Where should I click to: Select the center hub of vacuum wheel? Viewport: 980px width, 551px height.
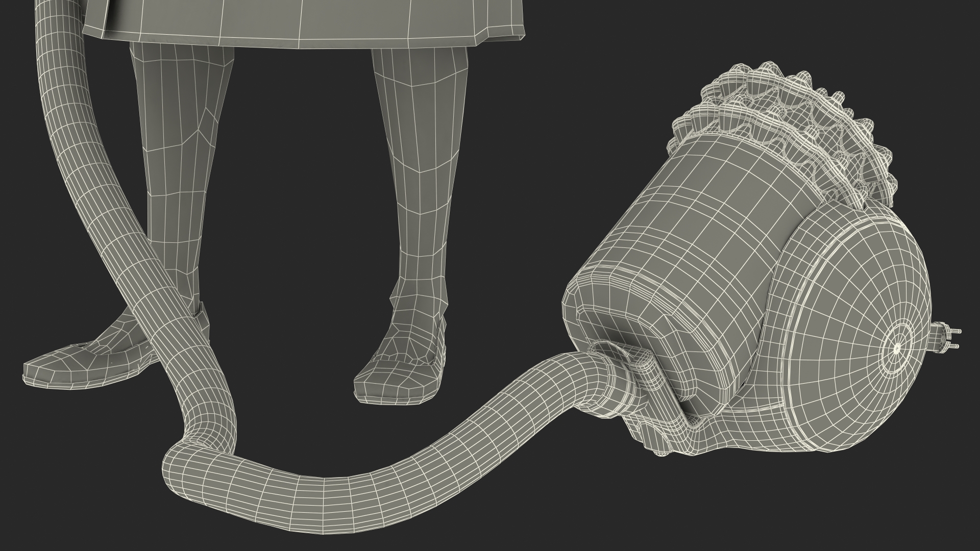tap(897, 348)
